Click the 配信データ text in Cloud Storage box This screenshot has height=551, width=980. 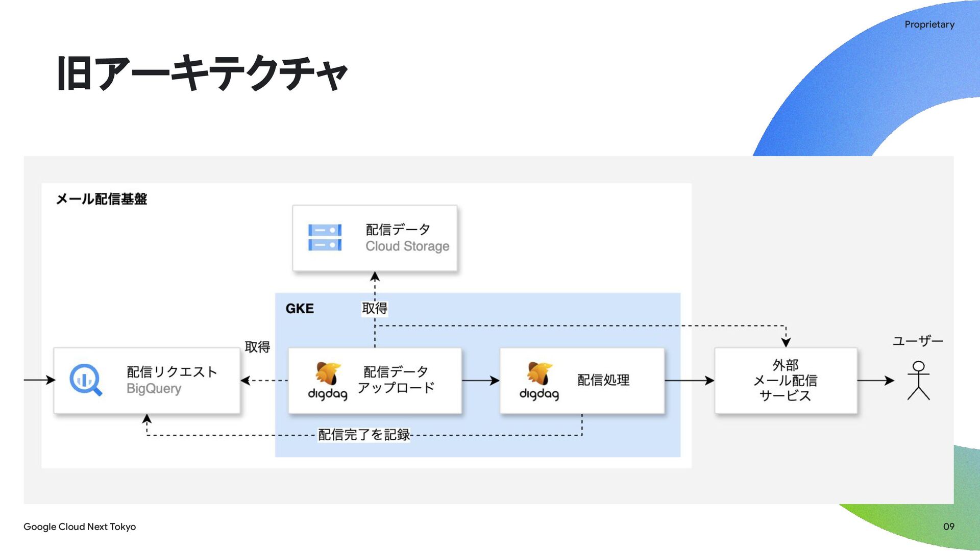398,230
